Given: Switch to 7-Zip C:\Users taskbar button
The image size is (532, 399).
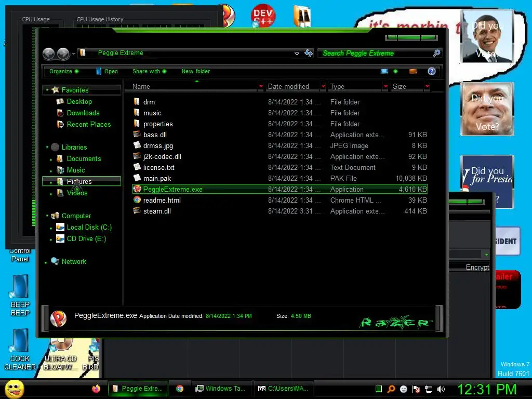Looking at the screenshot, I should 283,389.
